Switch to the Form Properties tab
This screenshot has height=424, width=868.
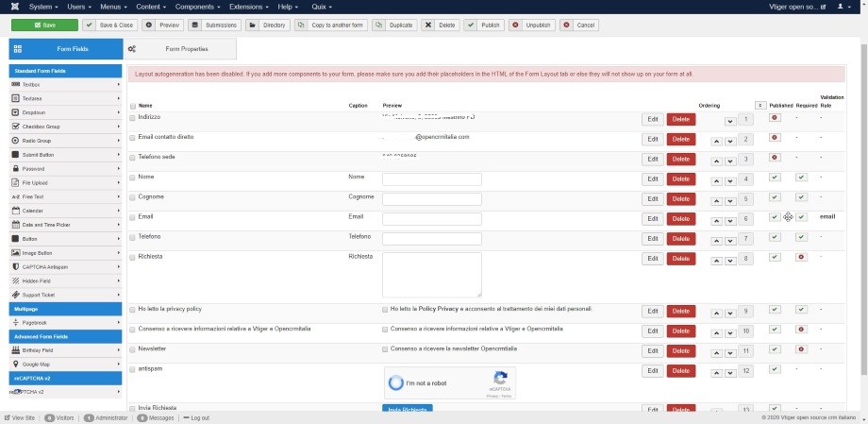tap(179, 48)
